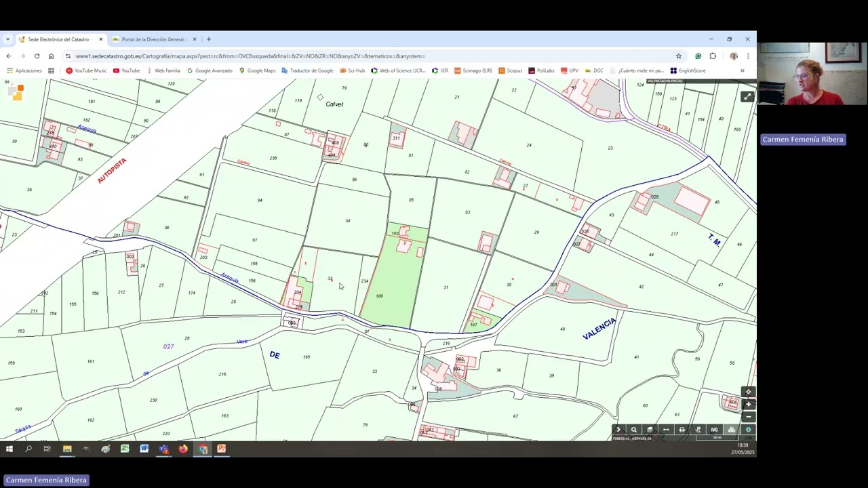The width and height of the screenshot is (868, 488).
Task: Zoom in with the plus button
Action: pyautogui.click(x=748, y=405)
